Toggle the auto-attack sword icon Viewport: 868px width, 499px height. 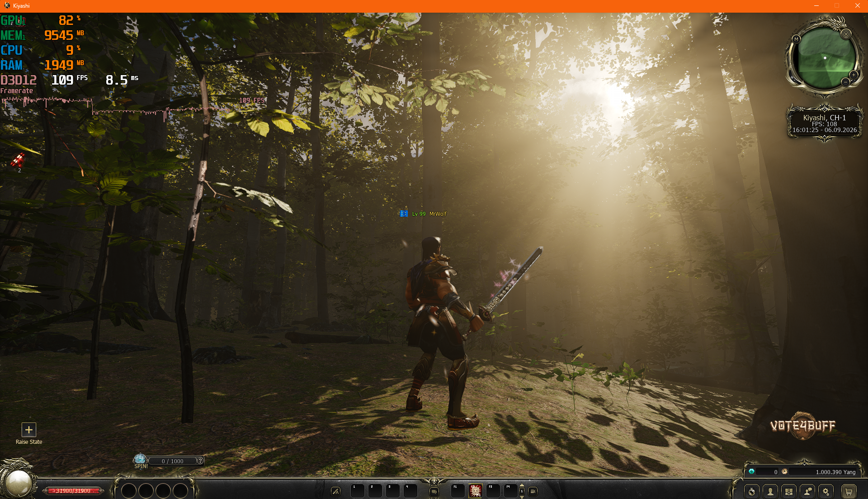click(335, 491)
